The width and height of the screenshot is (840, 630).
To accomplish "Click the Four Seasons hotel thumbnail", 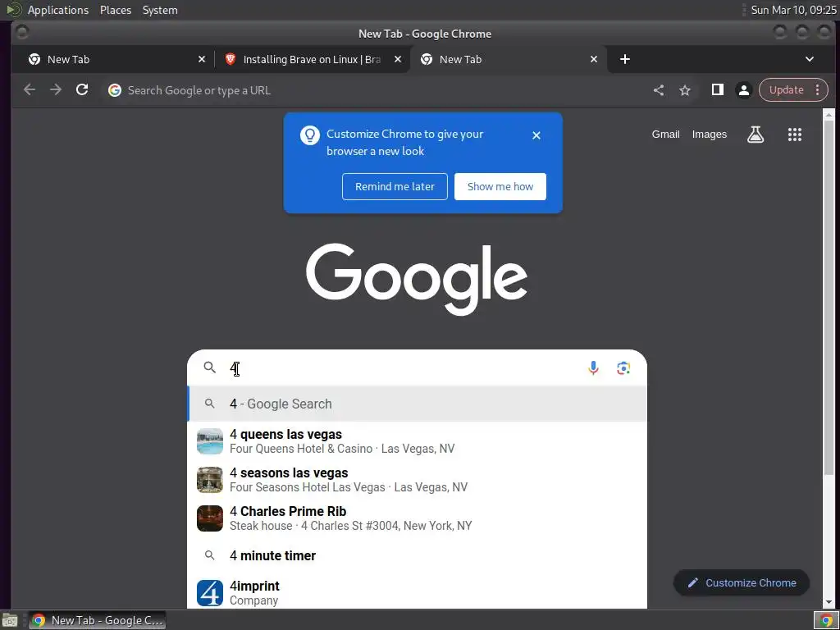I will 209,480.
